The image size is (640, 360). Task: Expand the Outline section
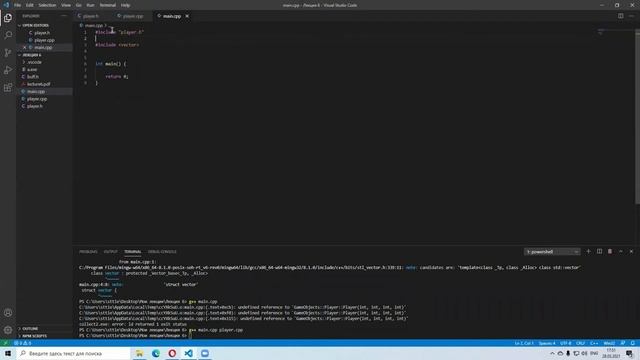[x=30, y=329]
